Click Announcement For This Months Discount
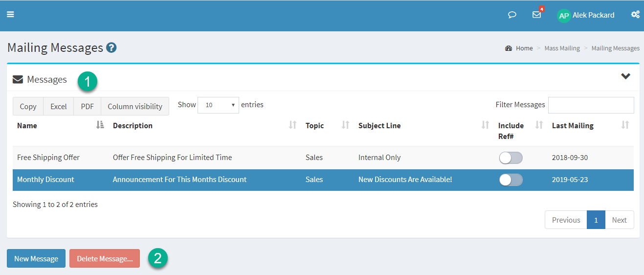This screenshot has width=644, height=275. click(180, 180)
